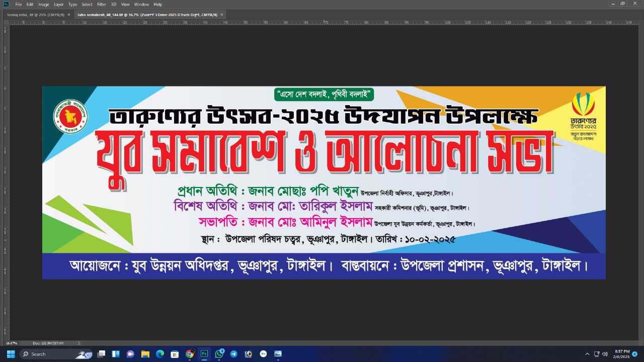The height and width of the screenshot is (362, 644).
Task: Open the Image menu
Action: 44,4
